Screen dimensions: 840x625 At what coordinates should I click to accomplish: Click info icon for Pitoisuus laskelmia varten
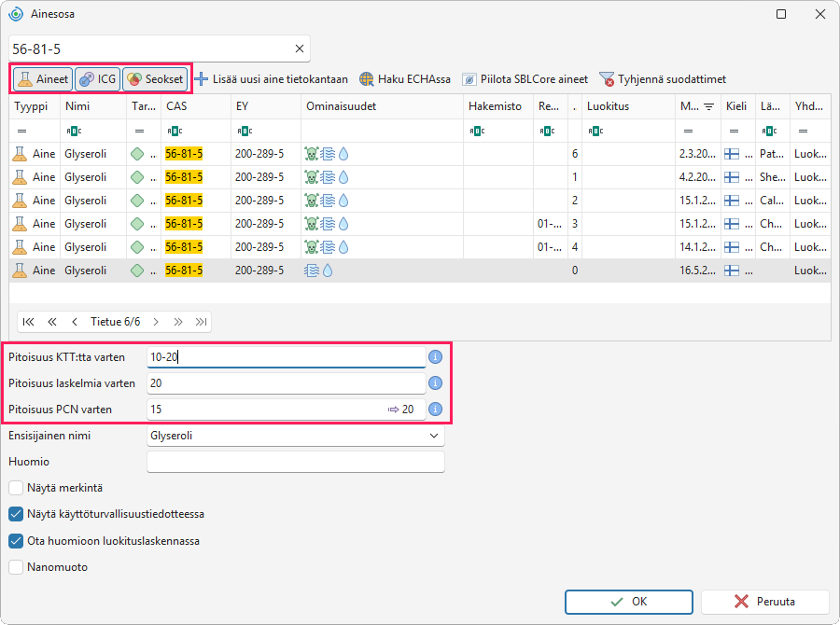pyautogui.click(x=436, y=382)
